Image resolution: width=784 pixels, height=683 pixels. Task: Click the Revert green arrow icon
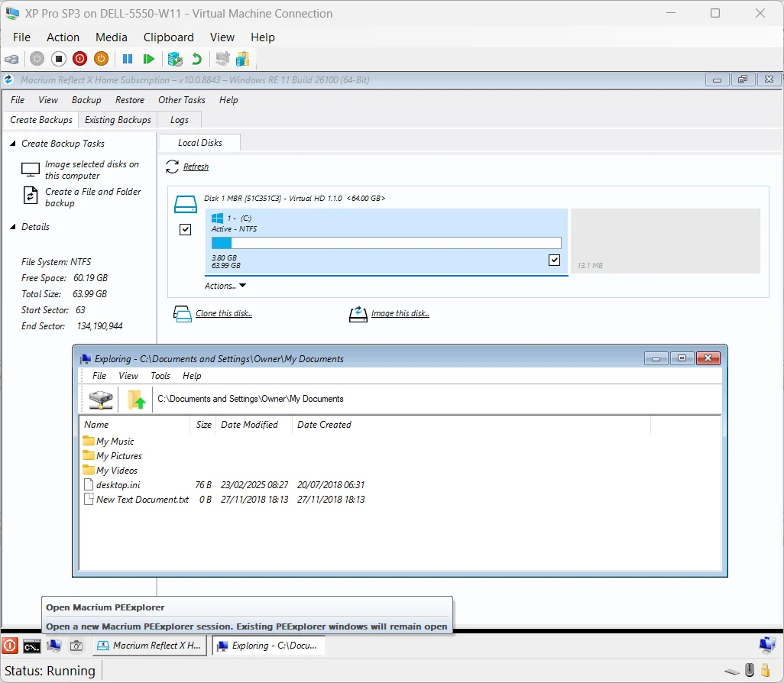point(196,59)
